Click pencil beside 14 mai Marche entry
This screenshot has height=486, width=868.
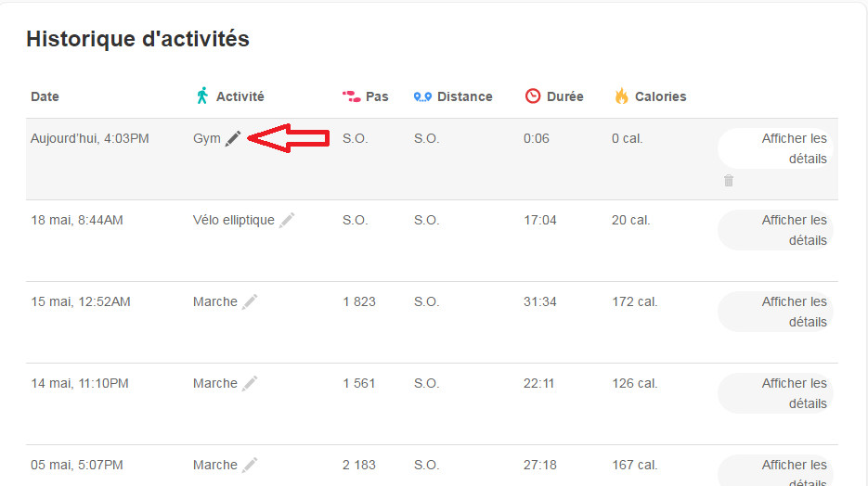point(250,383)
